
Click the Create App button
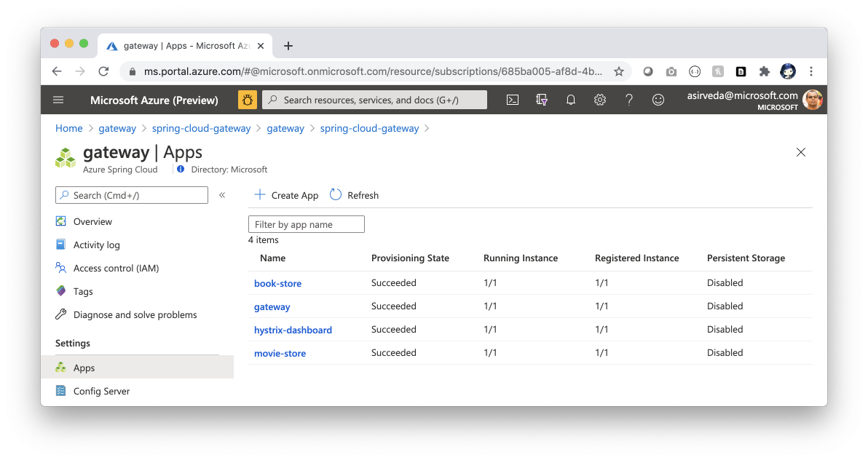pos(286,195)
